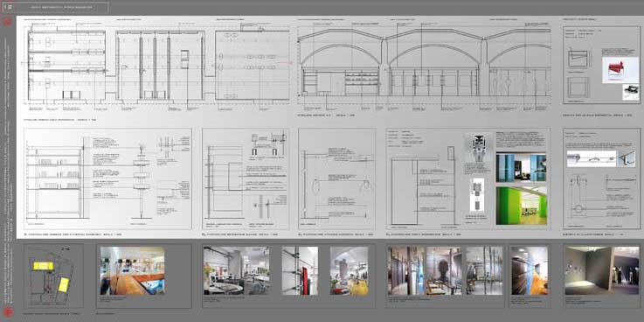Click the red circular logo at top-left
Viewport: 644px width, 322px height.
pos(7,22)
